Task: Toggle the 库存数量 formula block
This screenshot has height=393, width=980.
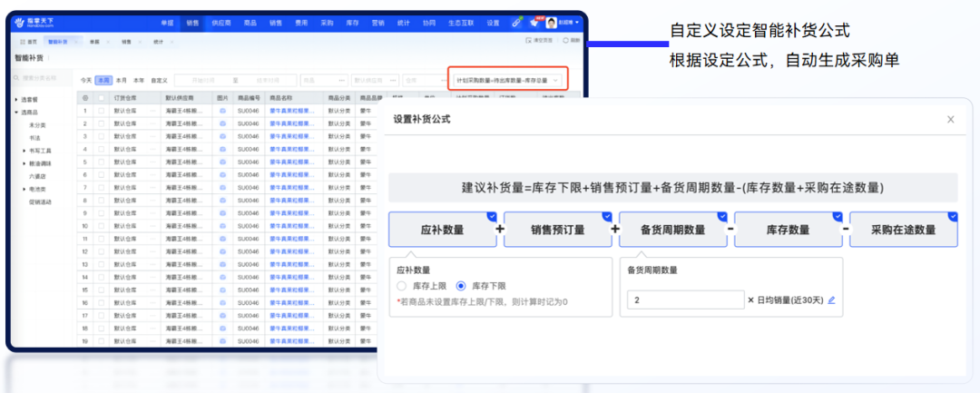Action: pyautogui.click(x=789, y=230)
